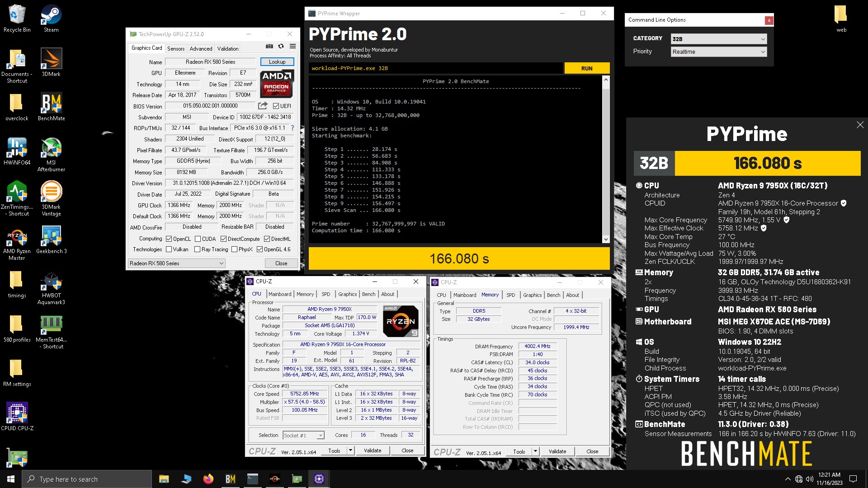Click the PYPrime output scrollbar up arrow
The width and height of the screenshot is (868, 488).
coord(606,80)
